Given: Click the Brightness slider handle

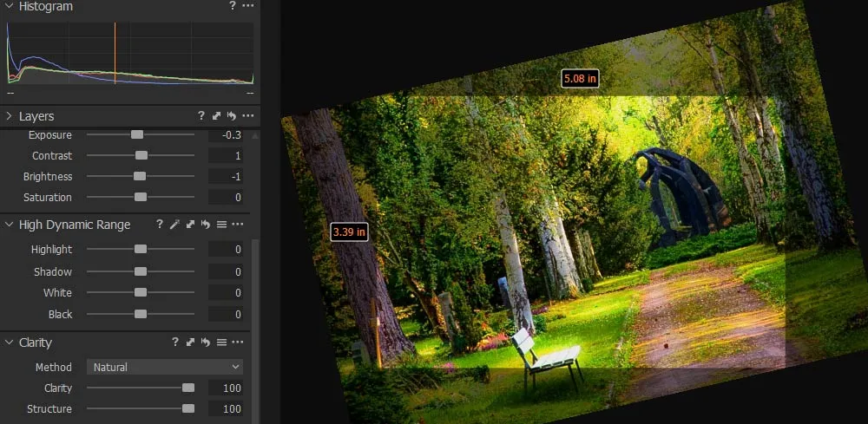Looking at the screenshot, I should (140, 176).
